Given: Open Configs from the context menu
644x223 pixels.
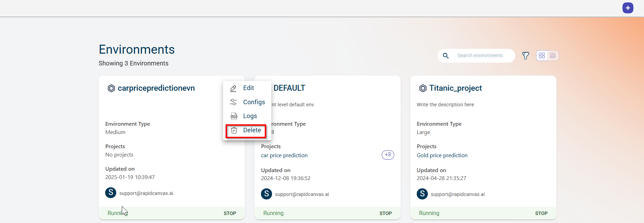Looking at the screenshot, I should pyautogui.click(x=253, y=102).
